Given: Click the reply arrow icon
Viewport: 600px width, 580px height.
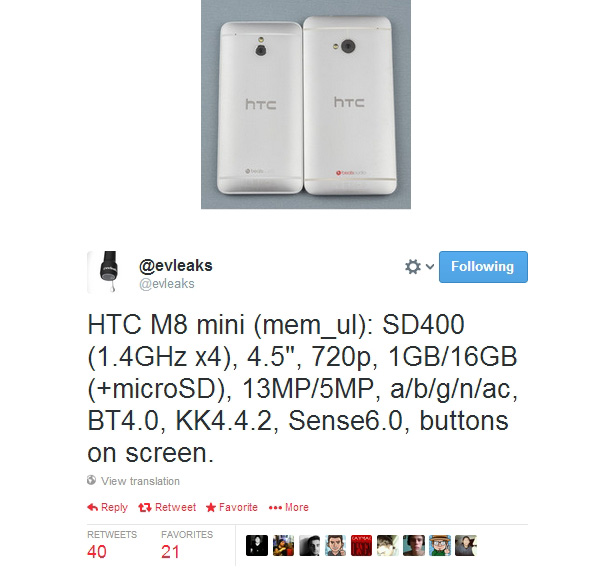Looking at the screenshot, I should click(x=93, y=507).
